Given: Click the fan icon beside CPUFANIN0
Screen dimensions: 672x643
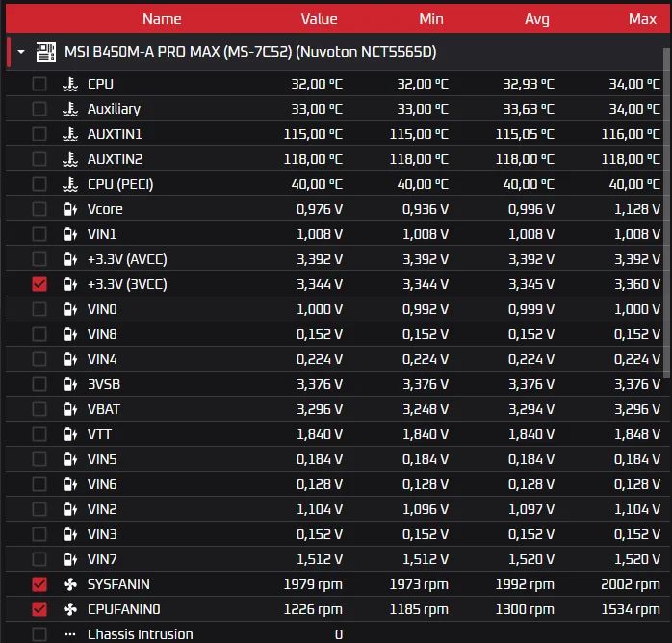Looking at the screenshot, I should tap(70, 609).
